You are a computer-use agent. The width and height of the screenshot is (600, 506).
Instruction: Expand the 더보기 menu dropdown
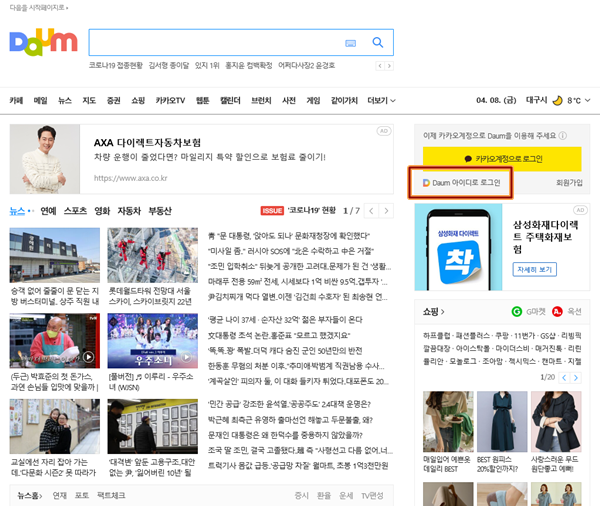382,100
